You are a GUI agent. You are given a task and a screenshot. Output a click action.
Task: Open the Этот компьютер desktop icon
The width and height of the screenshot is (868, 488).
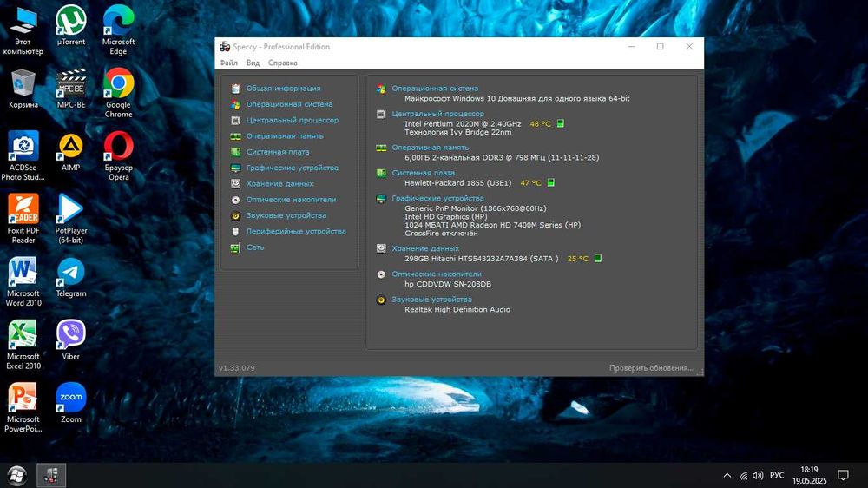click(23, 31)
